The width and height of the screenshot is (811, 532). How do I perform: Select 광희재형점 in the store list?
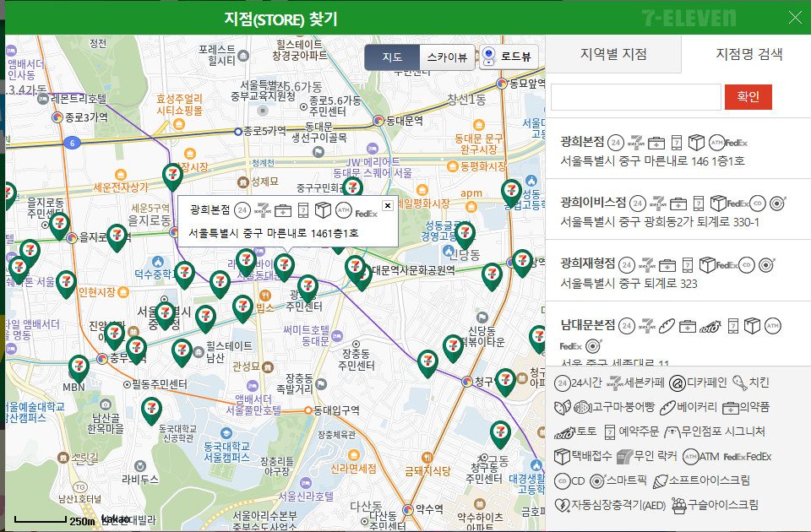tap(588, 263)
